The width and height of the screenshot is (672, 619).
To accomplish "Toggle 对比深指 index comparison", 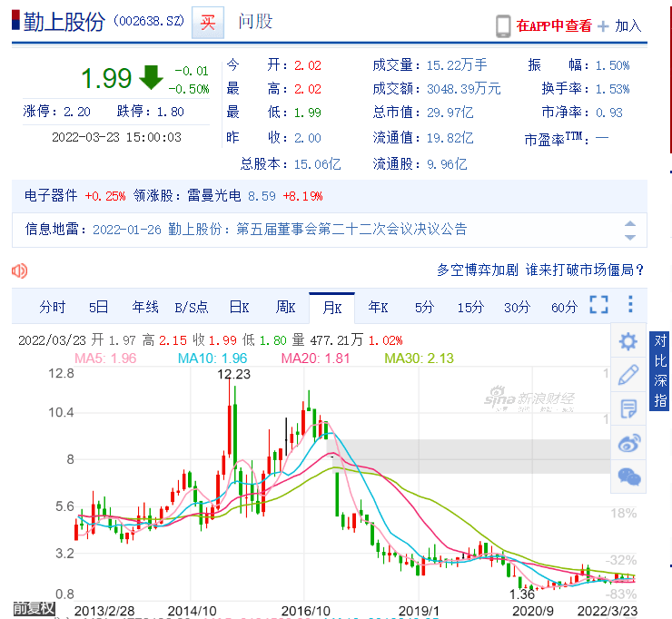I will (659, 371).
